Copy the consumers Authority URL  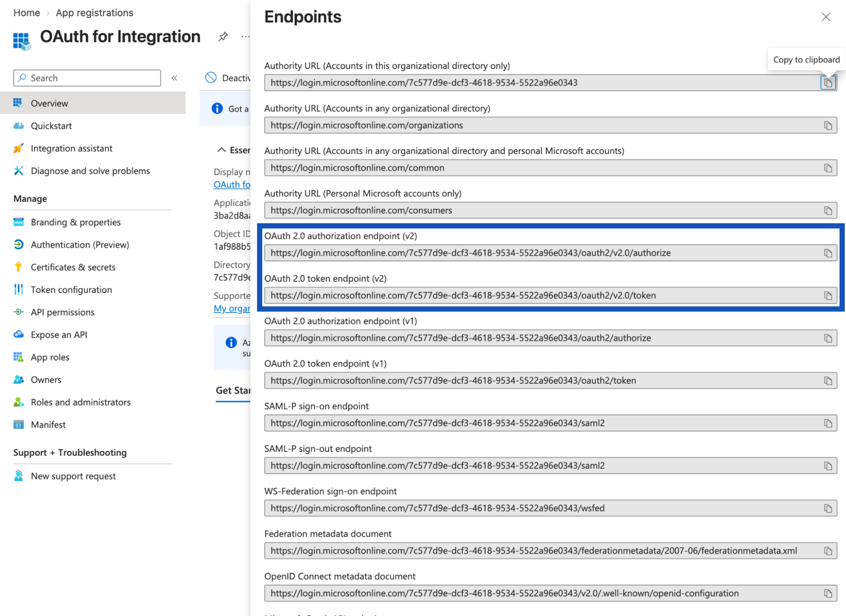[x=828, y=210]
